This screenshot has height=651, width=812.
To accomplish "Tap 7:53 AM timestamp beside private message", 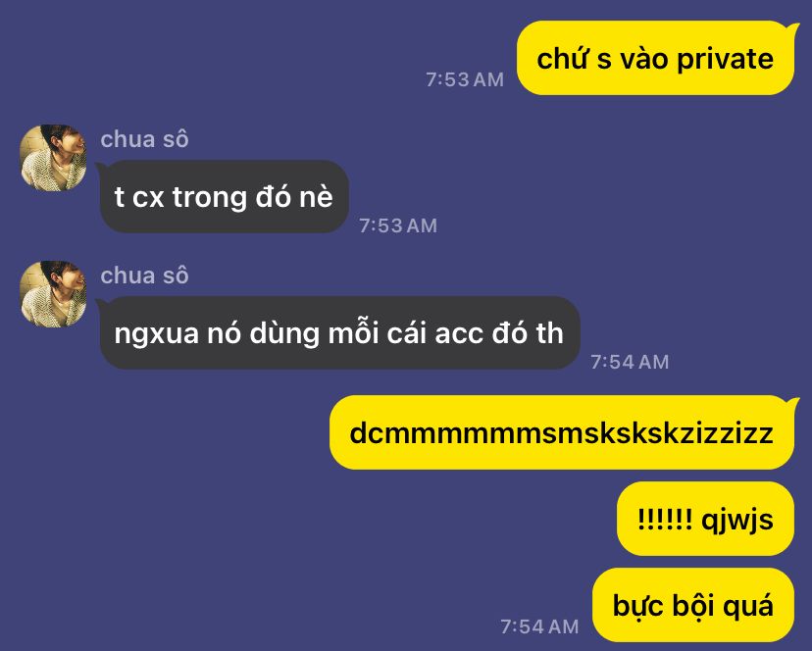I will pos(465,79).
